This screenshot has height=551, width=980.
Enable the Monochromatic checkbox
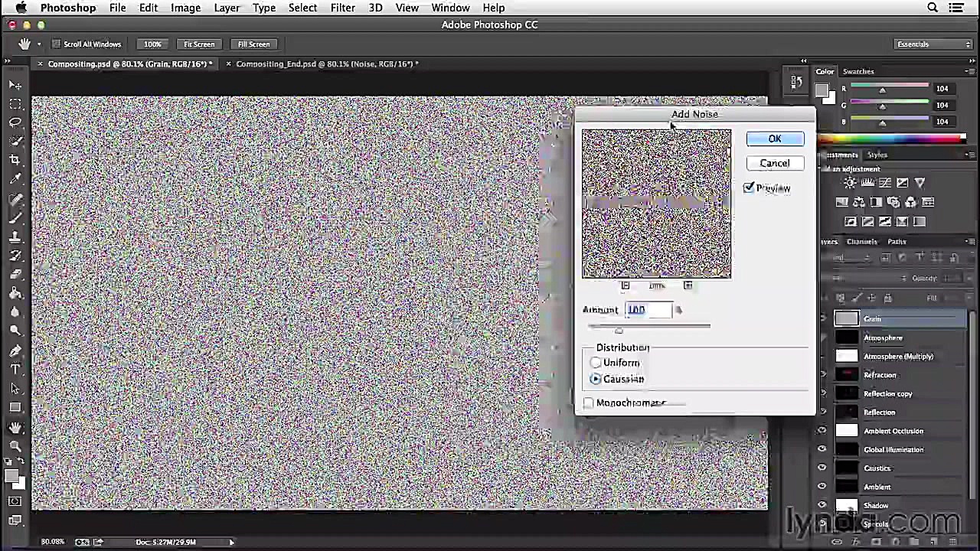point(588,403)
